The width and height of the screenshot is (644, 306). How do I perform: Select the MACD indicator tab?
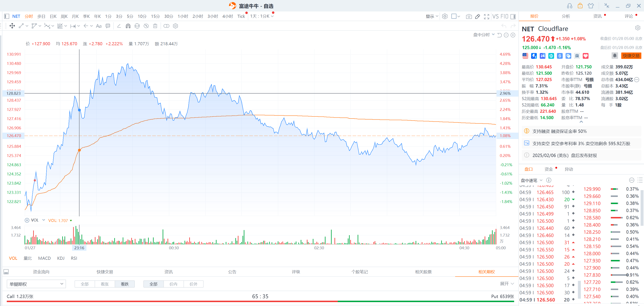click(x=44, y=258)
